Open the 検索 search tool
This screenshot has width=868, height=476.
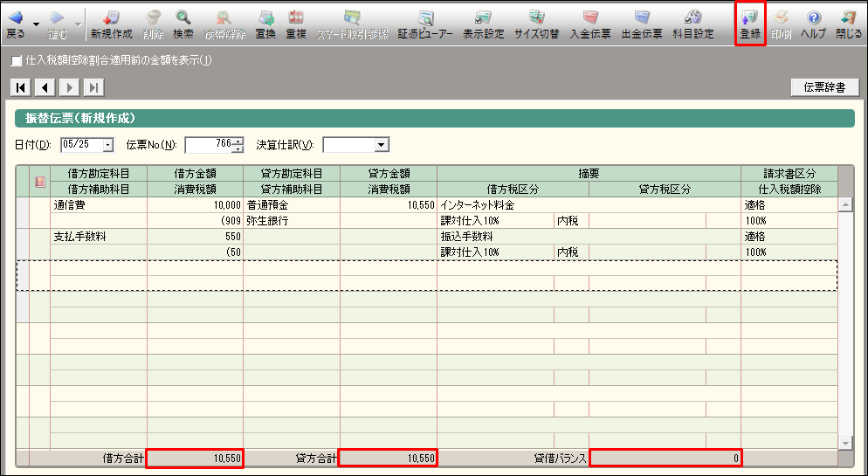(183, 24)
